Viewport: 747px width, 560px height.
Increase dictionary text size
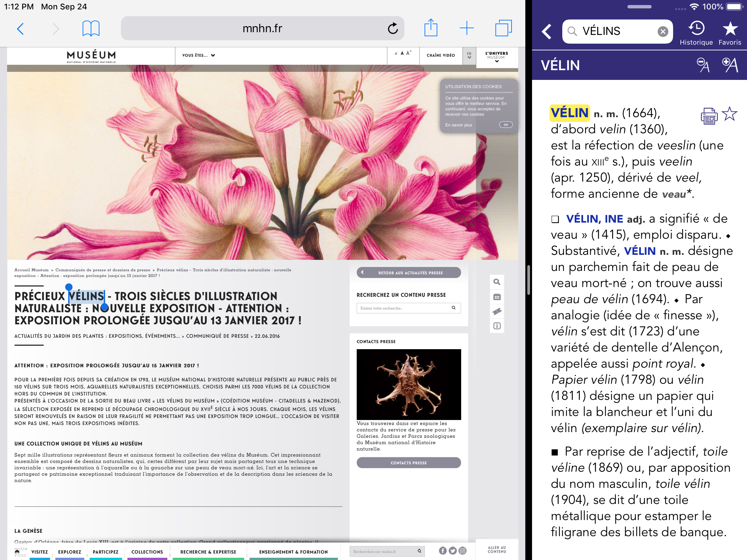tap(730, 65)
